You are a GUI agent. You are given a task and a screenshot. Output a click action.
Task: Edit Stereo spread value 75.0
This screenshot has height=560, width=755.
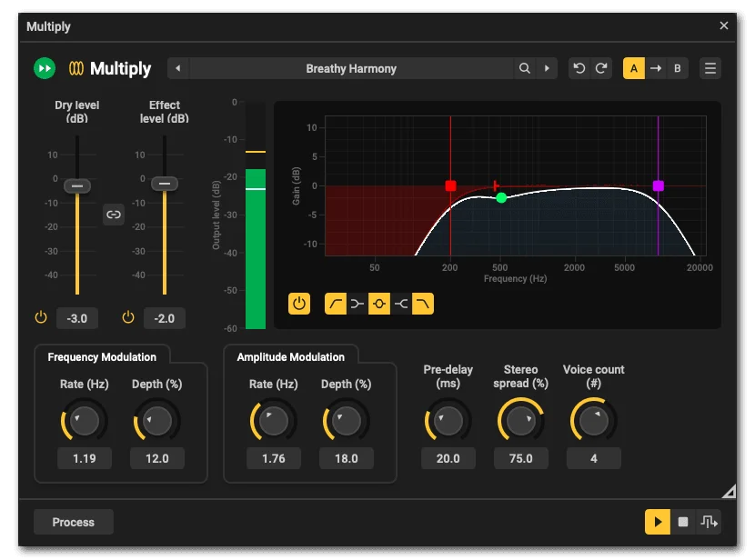(521, 458)
